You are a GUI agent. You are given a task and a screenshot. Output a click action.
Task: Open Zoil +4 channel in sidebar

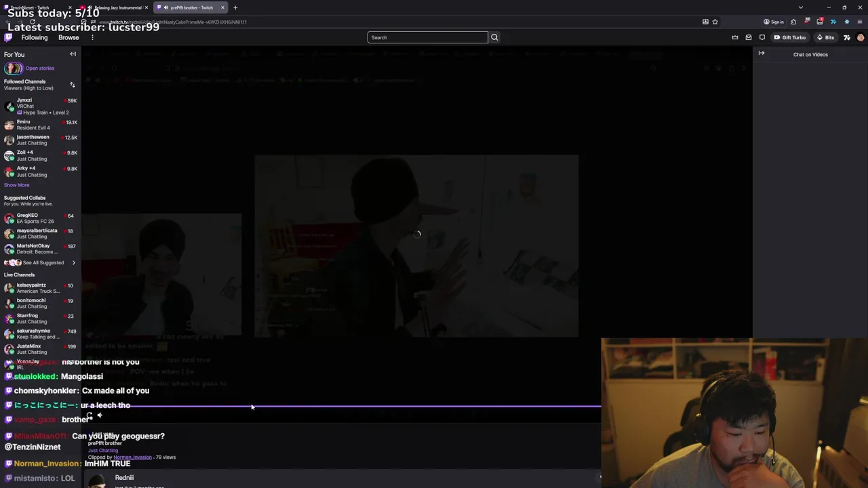[41, 156]
